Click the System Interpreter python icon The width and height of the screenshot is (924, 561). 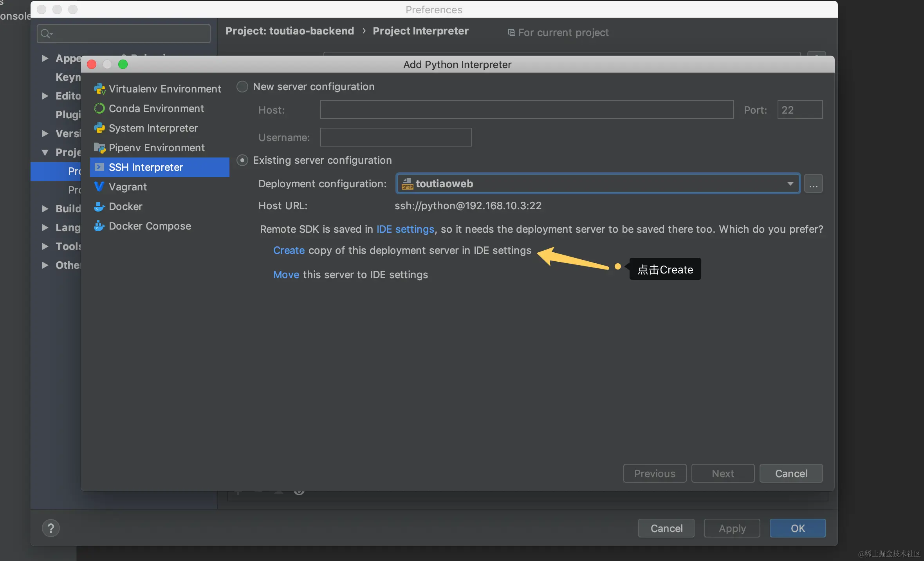(99, 128)
